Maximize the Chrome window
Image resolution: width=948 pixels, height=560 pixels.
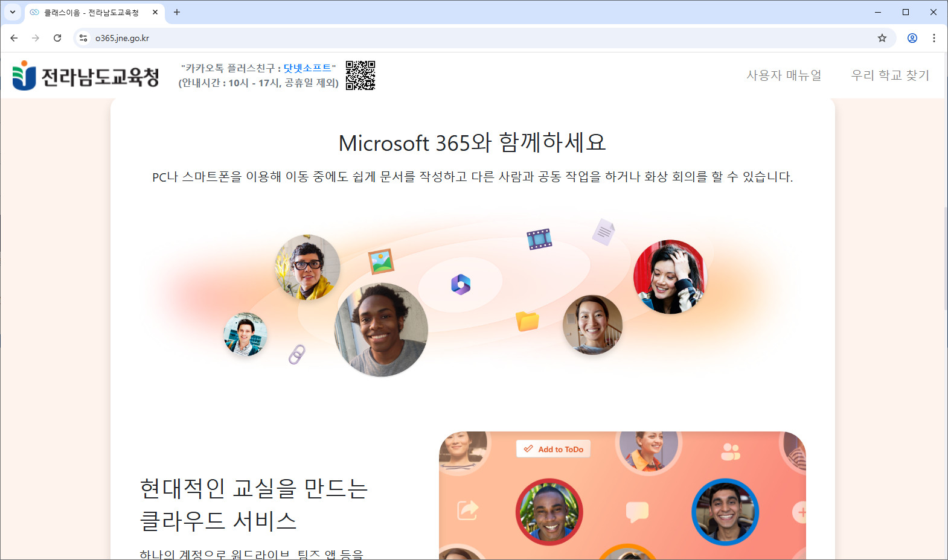906,12
